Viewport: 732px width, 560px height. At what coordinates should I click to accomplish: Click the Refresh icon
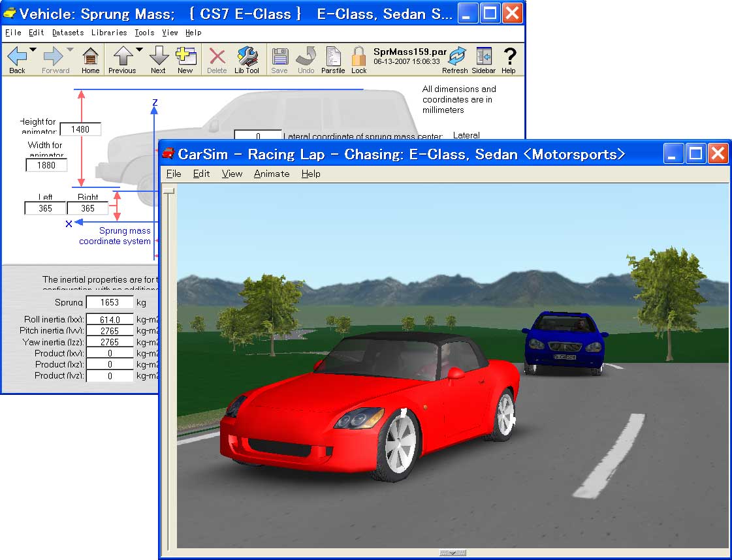457,57
